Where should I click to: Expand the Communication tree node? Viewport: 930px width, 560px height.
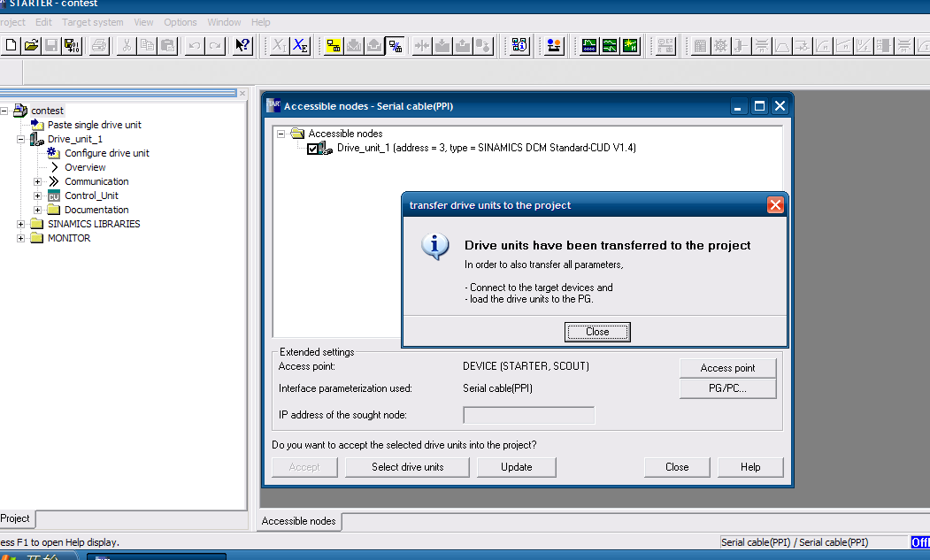tap(37, 181)
